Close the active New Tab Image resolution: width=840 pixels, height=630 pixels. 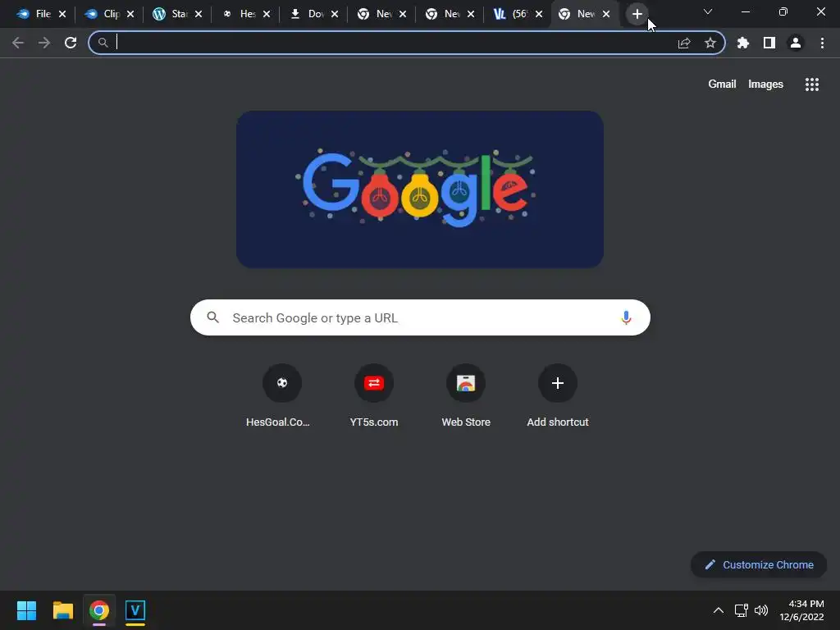[606, 15]
